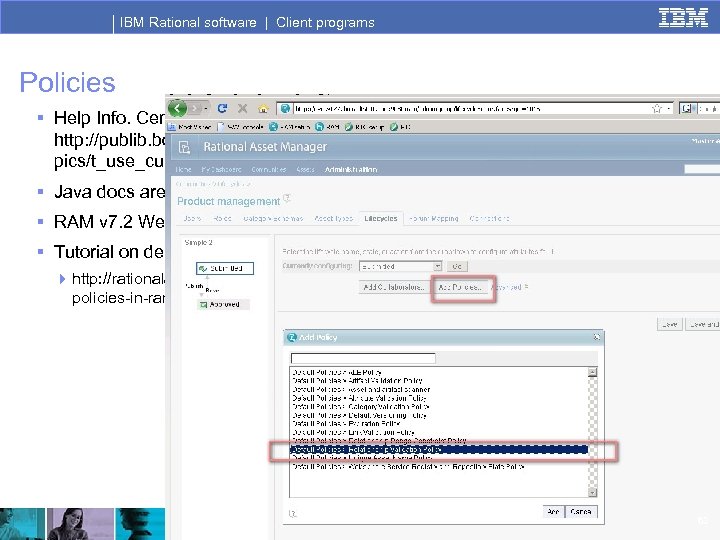Image resolution: width=720 pixels, height=540 pixels.
Task: Click the policy list scroll up arrow
Action: [x=593, y=372]
